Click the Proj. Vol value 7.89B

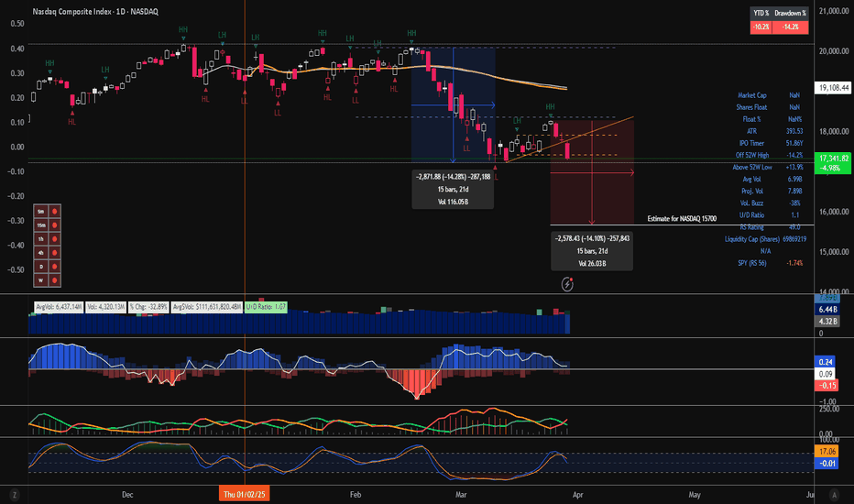[x=794, y=192]
